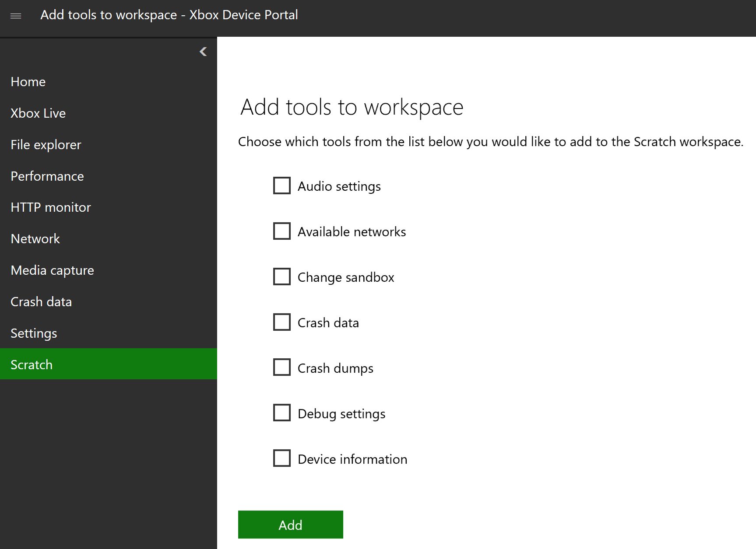Viewport: 756px width, 549px height.
Task: Check the Crash data tool checkbox
Action: (x=281, y=322)
